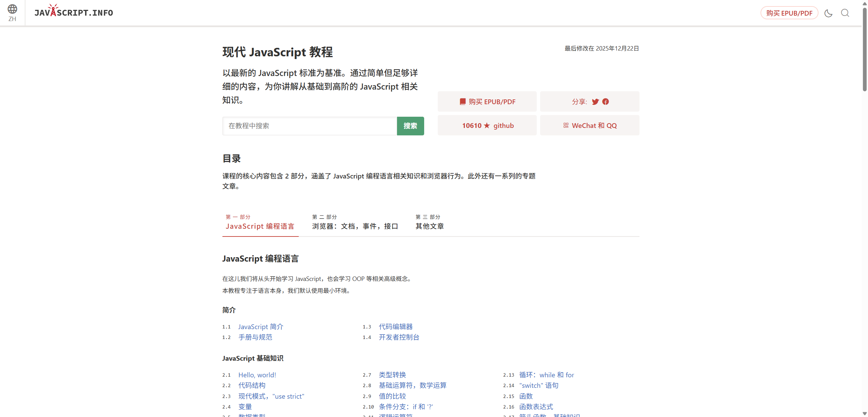
Task: Click the 在教程中搜索 input field
Action: 309,126
